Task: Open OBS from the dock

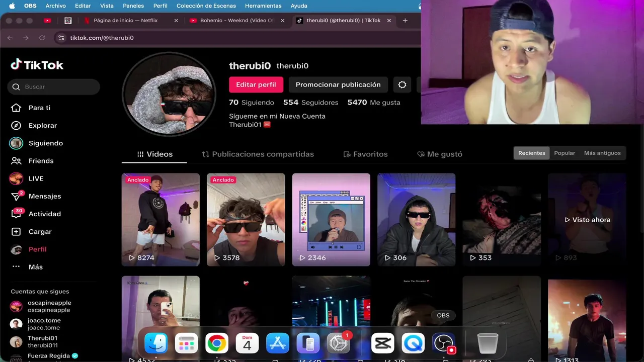Action: [x=443, y=343]
